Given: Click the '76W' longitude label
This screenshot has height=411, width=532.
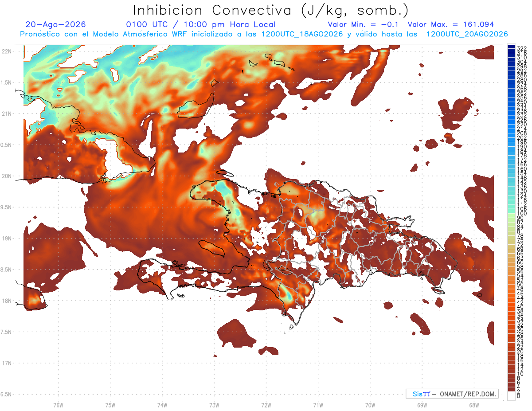Looking at the screenshot, I should point(58,405).
